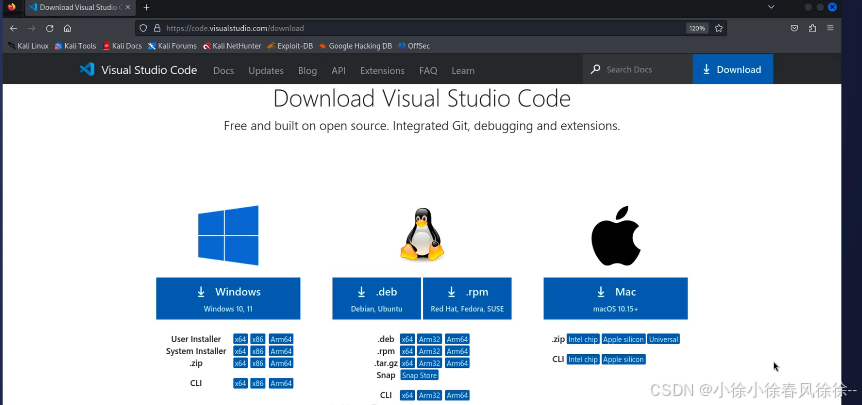The height and width of the screenshot is (405, 862).
Task: Click the blue Download button in header
Action: tap(732, 70)
